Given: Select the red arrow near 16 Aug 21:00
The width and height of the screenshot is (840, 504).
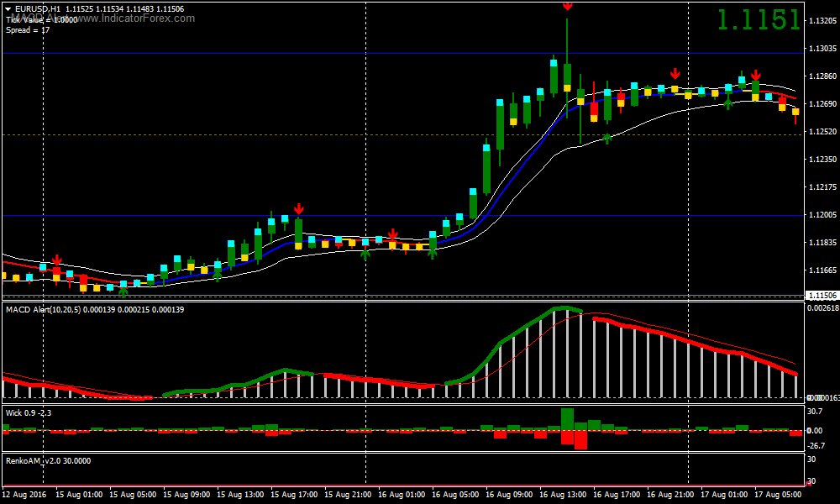Looking at the screenshot, I should tap(675, 74).
